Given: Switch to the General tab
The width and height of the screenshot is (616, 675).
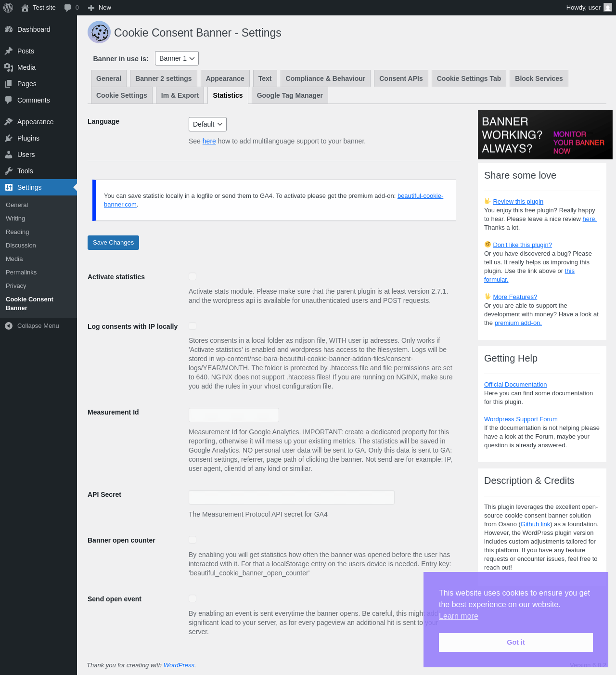Looking at the screenshot, I should tap(109, 78).
